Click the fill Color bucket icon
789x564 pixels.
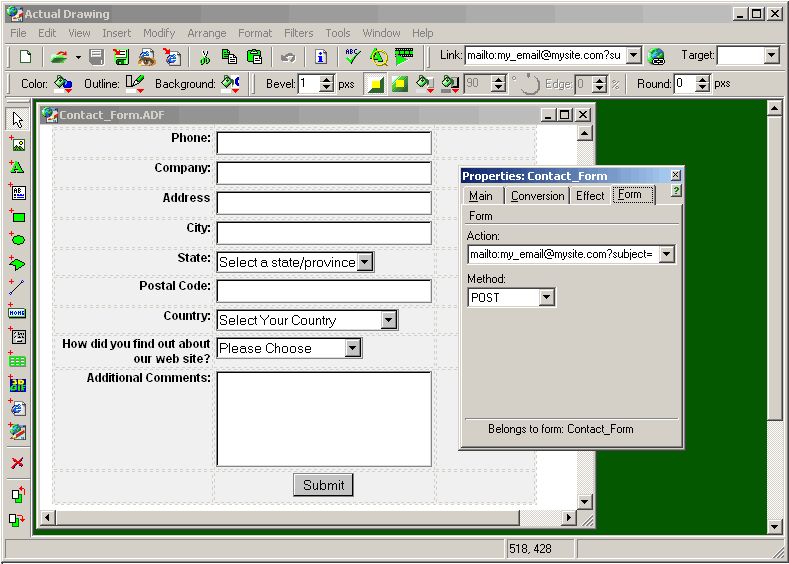(x=63, y=84)
